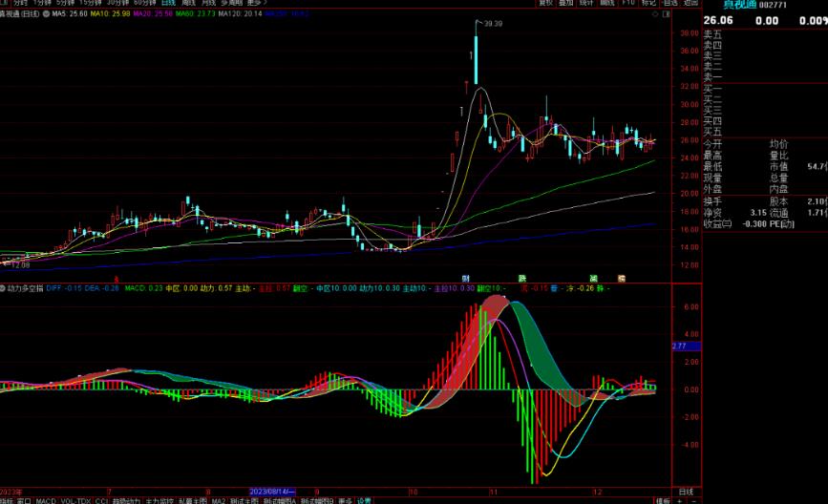This screenshot has width=828, height=504.
Task: Select the CCI indicator tab
Action: click(101, 501)
